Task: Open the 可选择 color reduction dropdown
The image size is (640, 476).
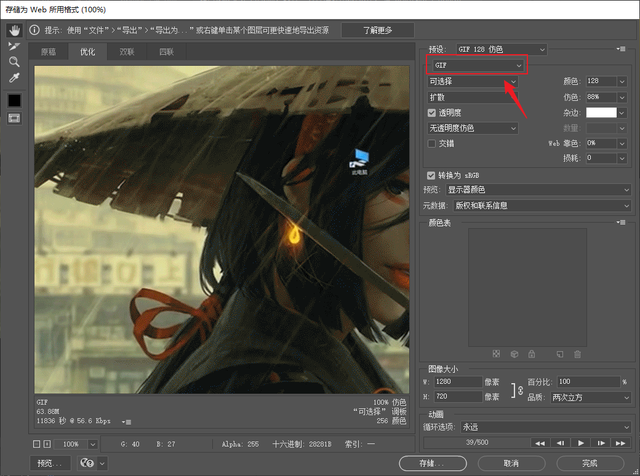Action: tap(473, 81)
